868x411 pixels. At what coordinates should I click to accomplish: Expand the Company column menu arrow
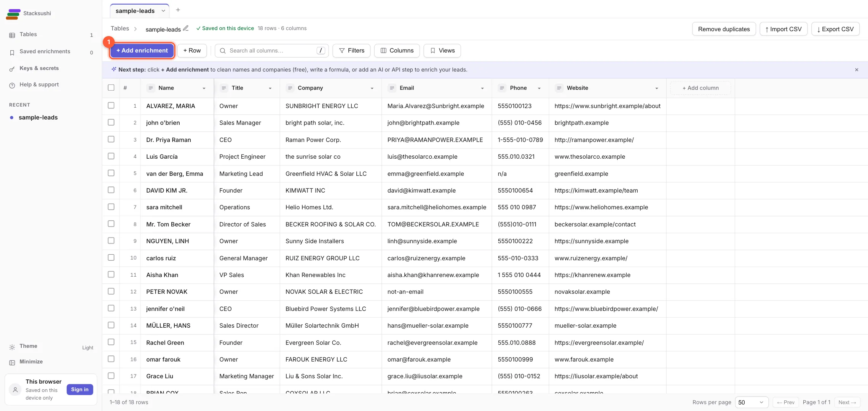(372, 88)
